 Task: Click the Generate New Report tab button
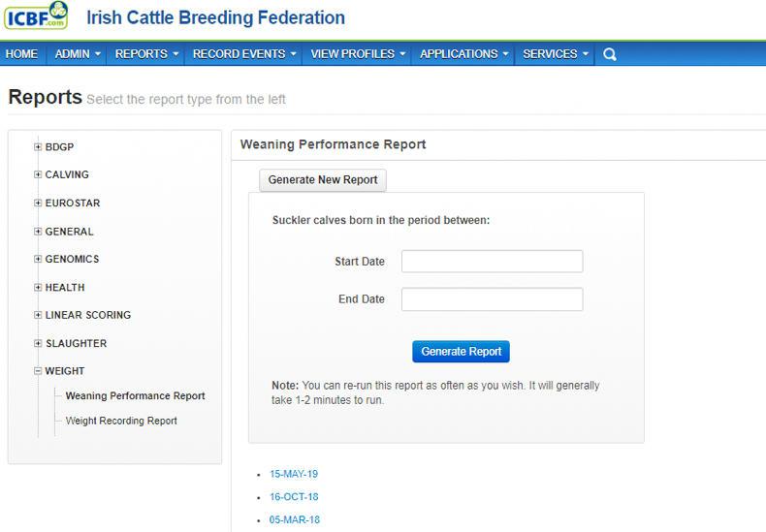coord(323,180)
